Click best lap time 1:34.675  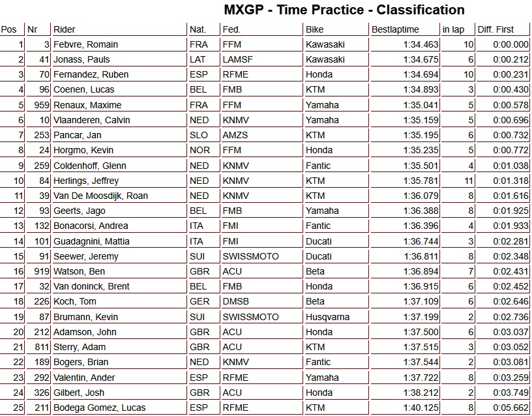coord(422,59)
